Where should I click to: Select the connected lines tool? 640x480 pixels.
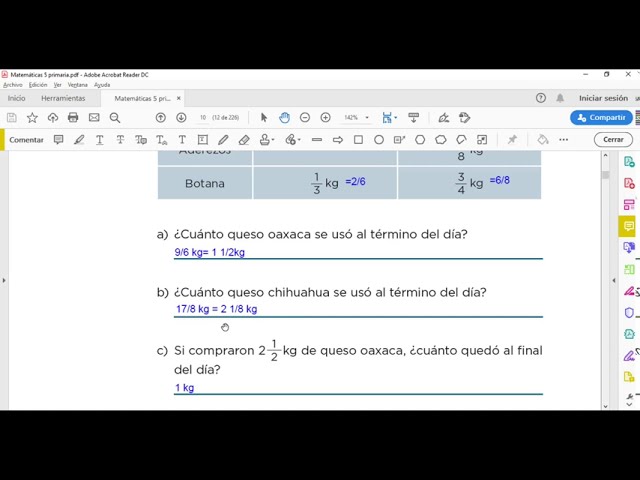coord(461,140)
